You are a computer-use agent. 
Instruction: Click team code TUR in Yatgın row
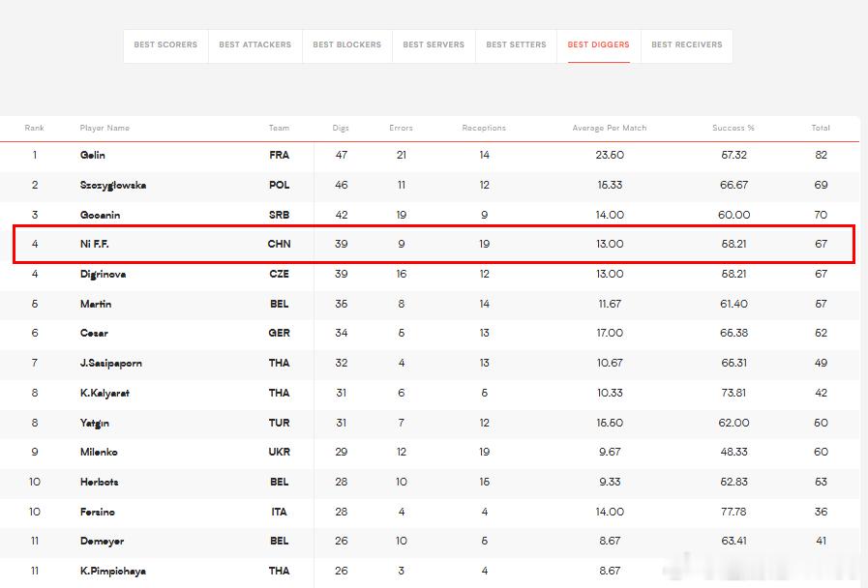pos(279,423)
